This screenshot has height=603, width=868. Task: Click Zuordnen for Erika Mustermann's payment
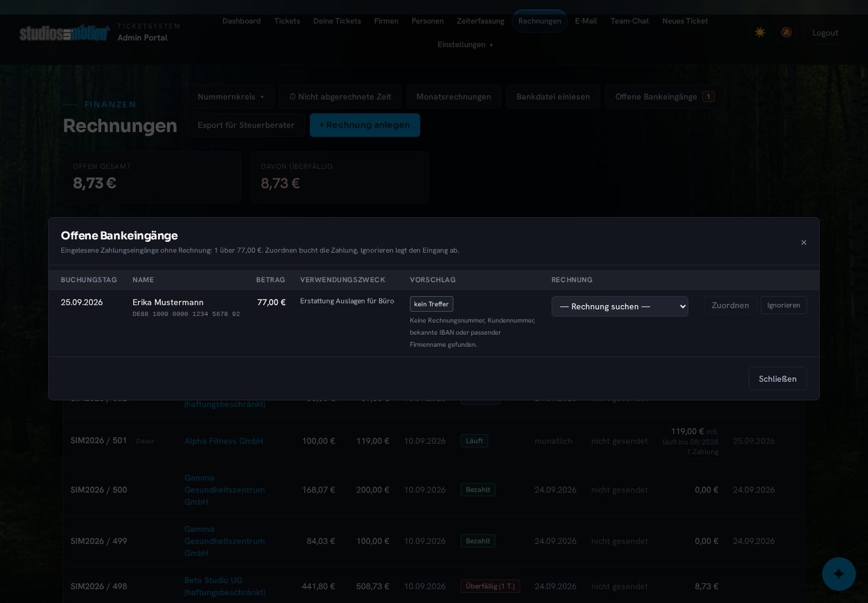(730, 305)
